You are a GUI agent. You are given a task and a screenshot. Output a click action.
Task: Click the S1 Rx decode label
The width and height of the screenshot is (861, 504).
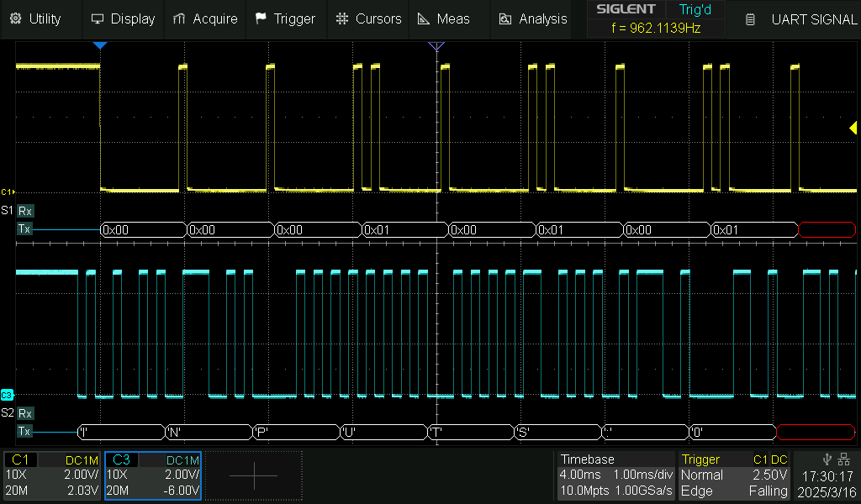coord(25,211)
